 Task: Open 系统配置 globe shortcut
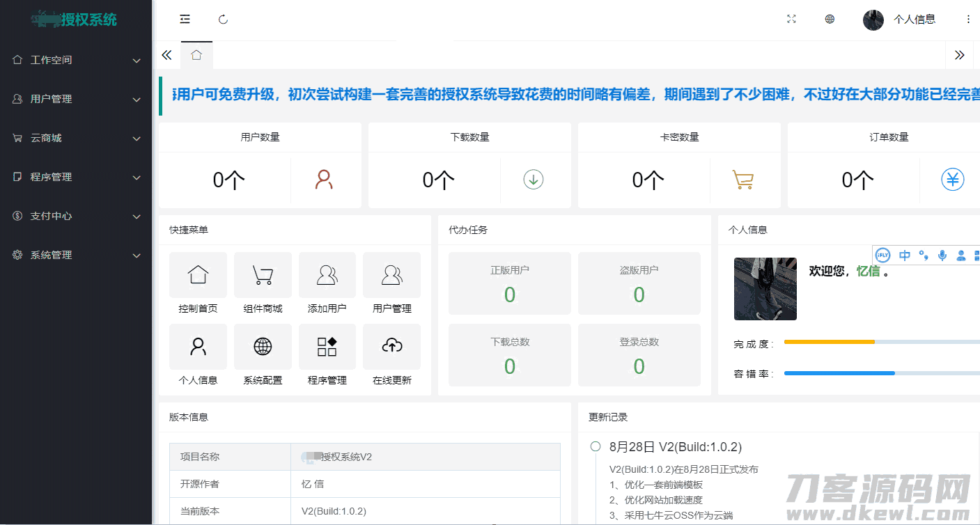point(263,347)
